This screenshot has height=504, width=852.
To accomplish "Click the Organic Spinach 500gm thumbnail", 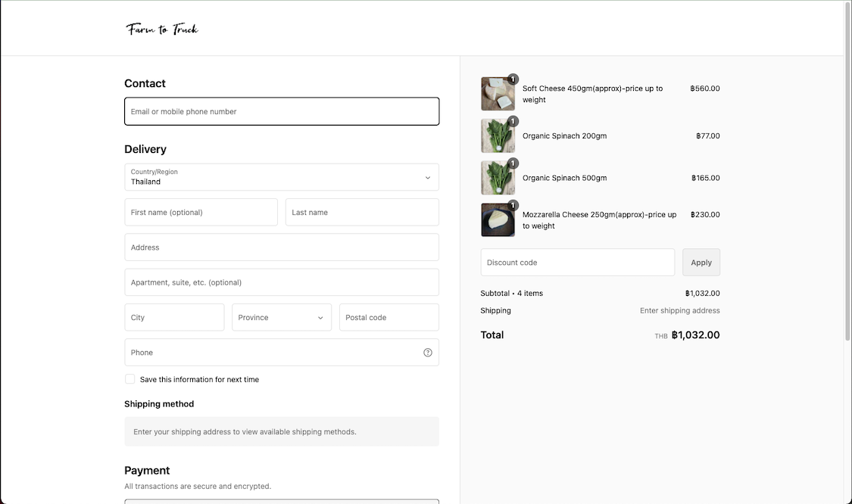I will coord(498,178).
